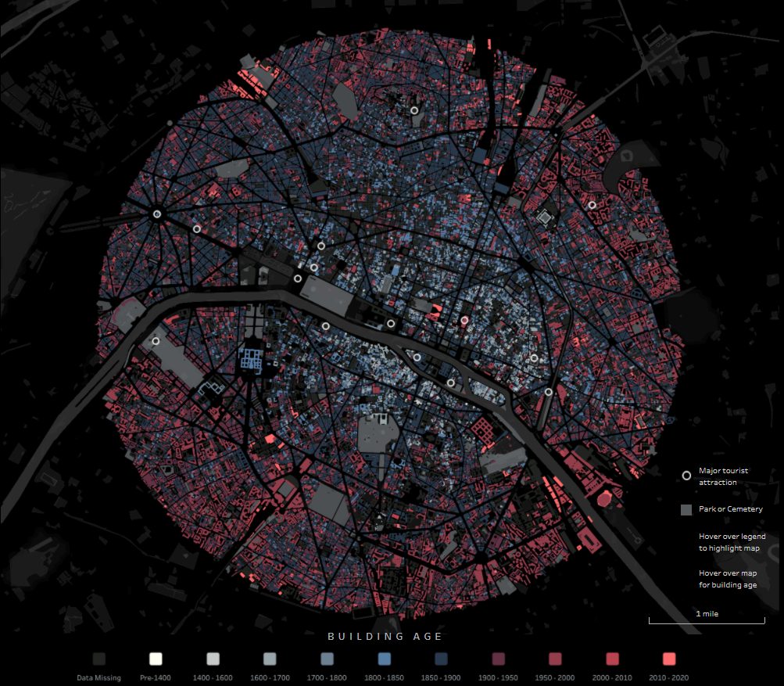The height and width of the screenshot is (686, 784).
Task: Select the 1950 - 2000 legend entry
Action: click(556, 659)
